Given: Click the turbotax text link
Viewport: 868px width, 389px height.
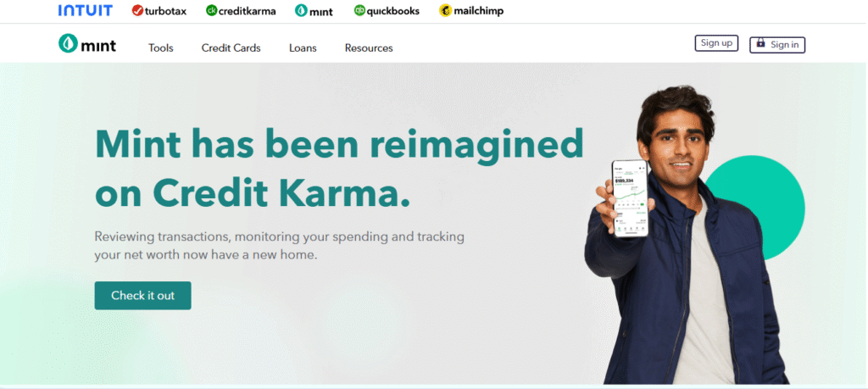Looking at the screenshot, I should click(x=165, y=11).
